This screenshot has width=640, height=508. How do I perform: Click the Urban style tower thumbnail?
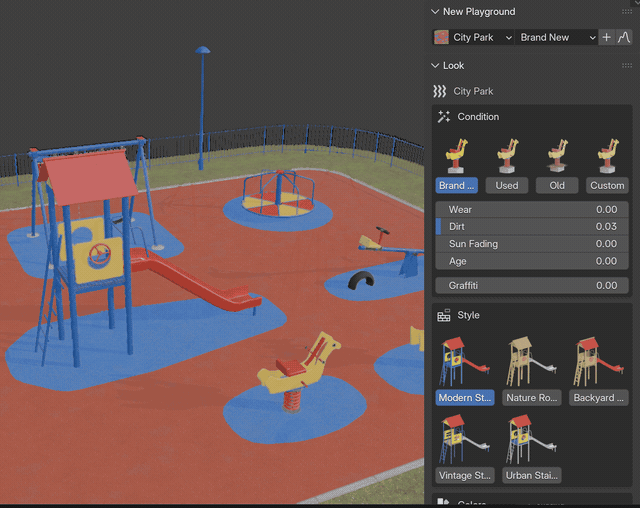[531, 439]
